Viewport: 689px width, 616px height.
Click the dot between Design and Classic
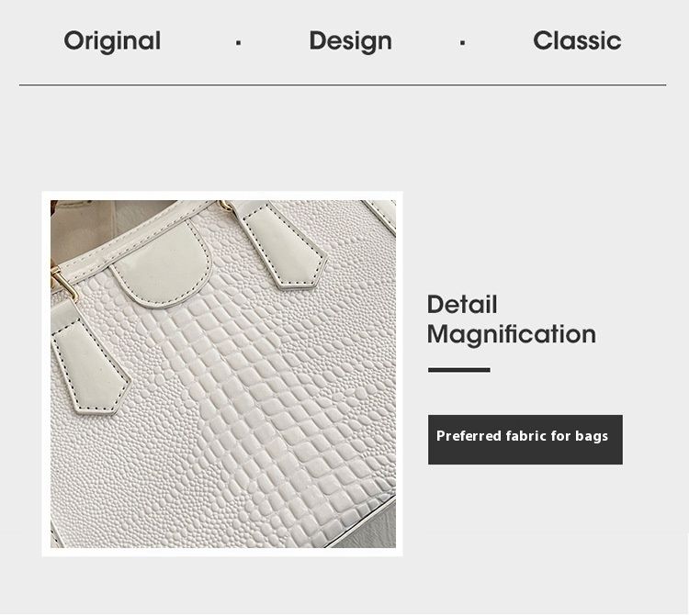462,42
